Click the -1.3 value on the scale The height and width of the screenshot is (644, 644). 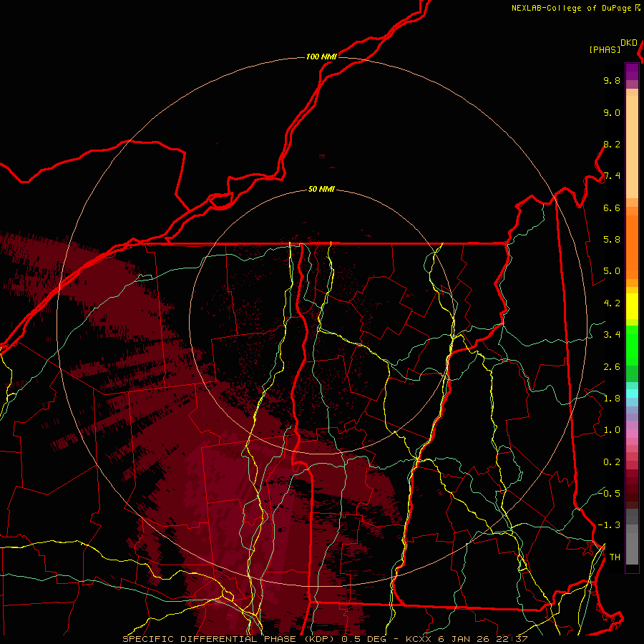tap(609, 525)
